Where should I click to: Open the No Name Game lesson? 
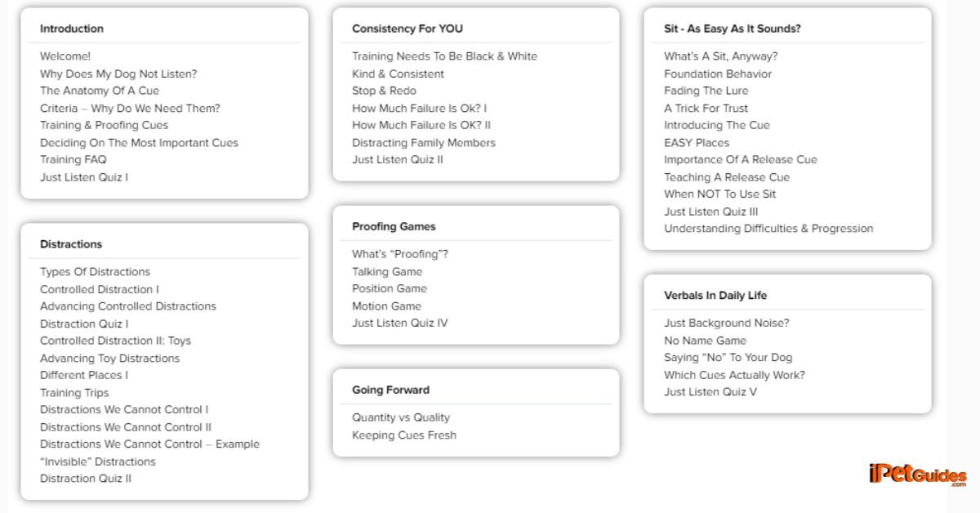tap(705, 341)
